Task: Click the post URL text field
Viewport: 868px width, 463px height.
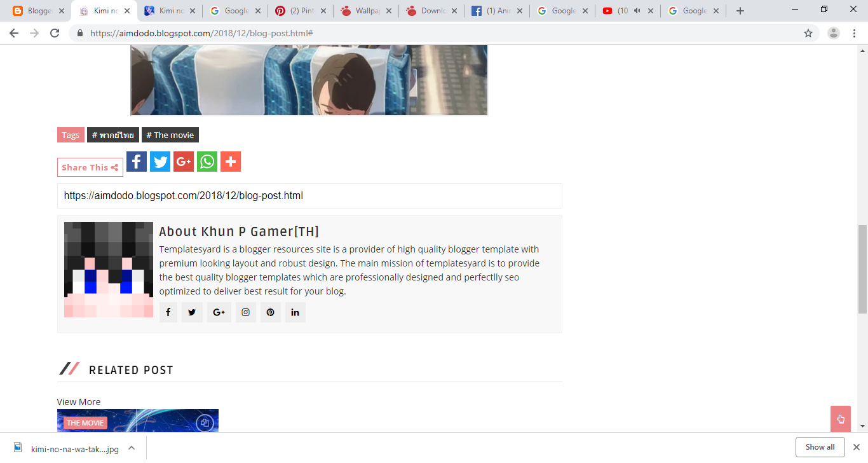Action: coord(309,196)
